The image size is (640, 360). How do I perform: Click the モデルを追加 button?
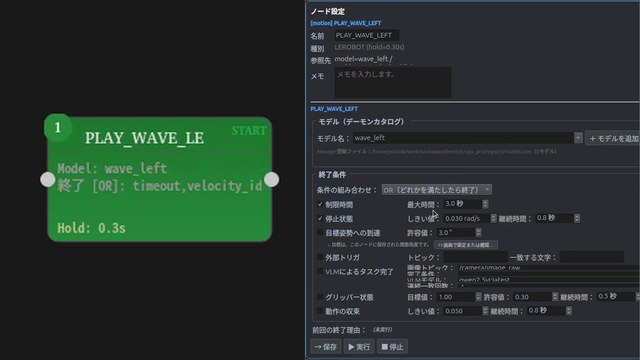(613, 139)
